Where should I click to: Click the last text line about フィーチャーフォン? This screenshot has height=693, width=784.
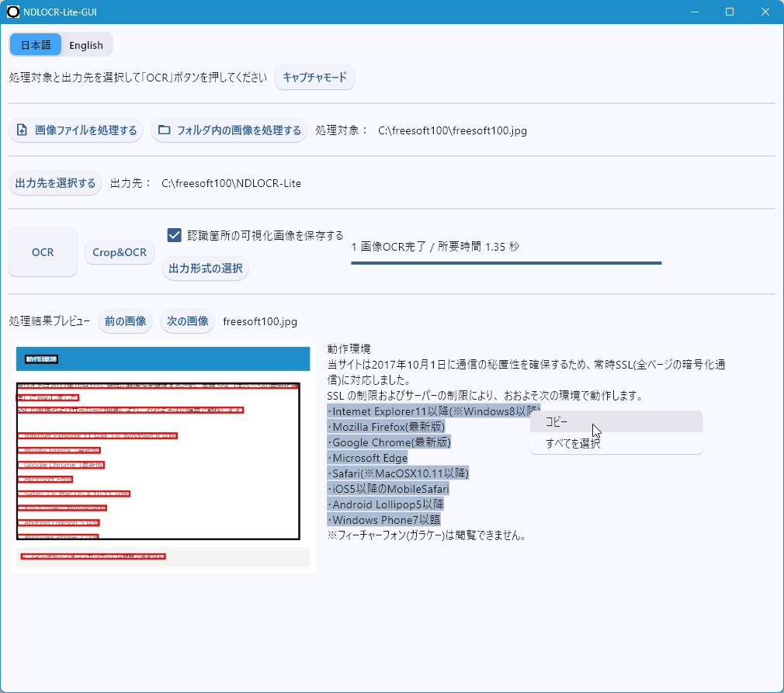click(427, 535)
